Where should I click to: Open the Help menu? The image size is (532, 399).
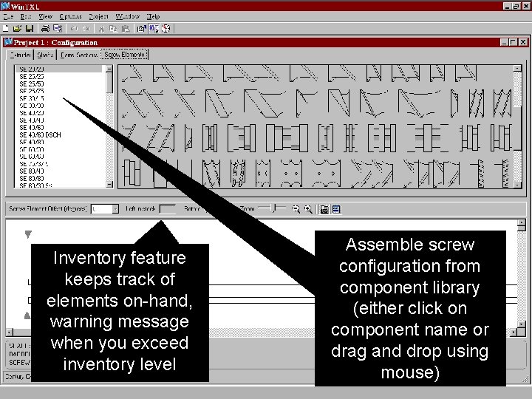point(153,16)
